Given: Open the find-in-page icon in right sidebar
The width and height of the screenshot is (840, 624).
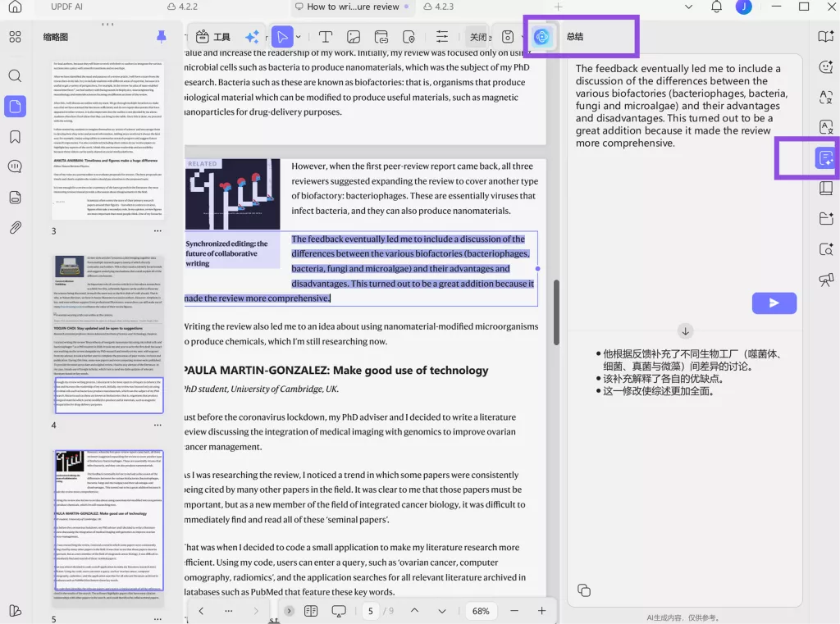Looking at the screenshot, I should pos(825,249).
